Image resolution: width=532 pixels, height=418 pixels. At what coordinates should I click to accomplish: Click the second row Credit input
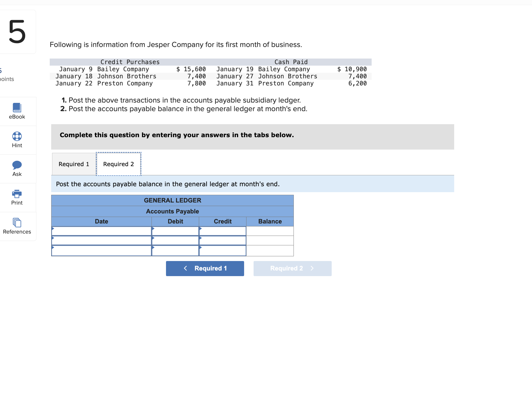click(x=223, y=241)
